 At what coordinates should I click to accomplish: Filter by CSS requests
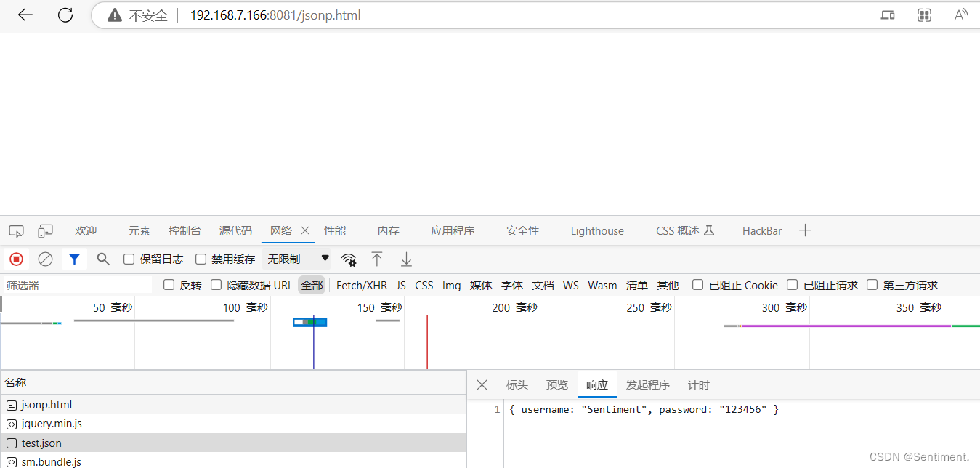(x=424, y=286)
